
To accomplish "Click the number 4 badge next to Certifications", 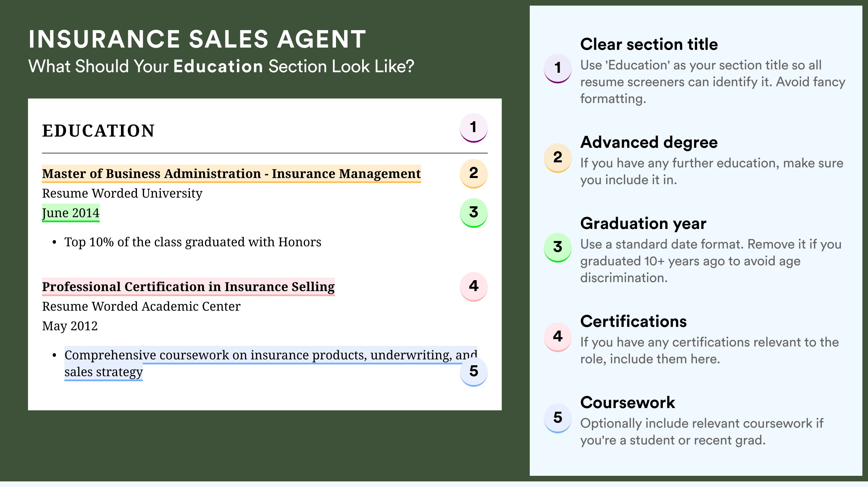I will [x=558, y=337].
